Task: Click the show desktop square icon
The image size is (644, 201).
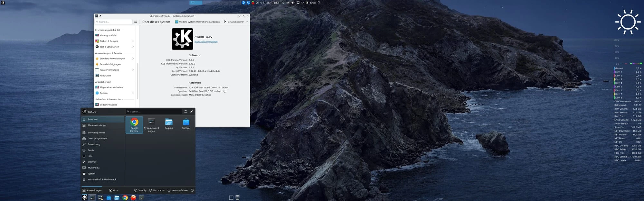Action: pos(231,197)
